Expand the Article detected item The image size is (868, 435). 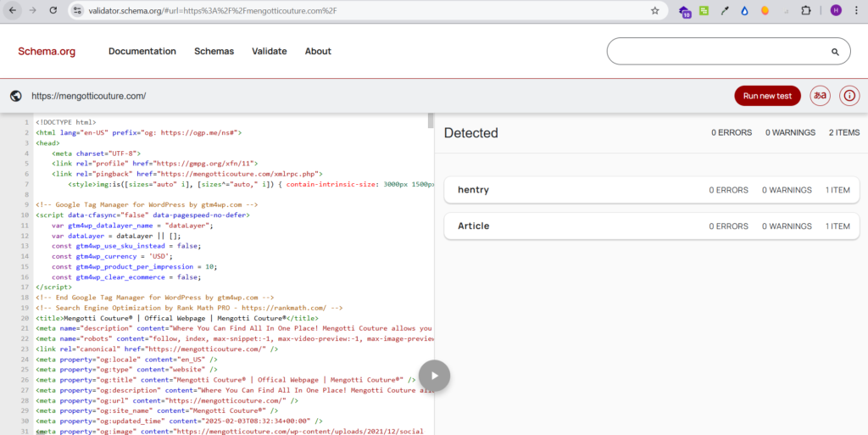tap(652, 226)
